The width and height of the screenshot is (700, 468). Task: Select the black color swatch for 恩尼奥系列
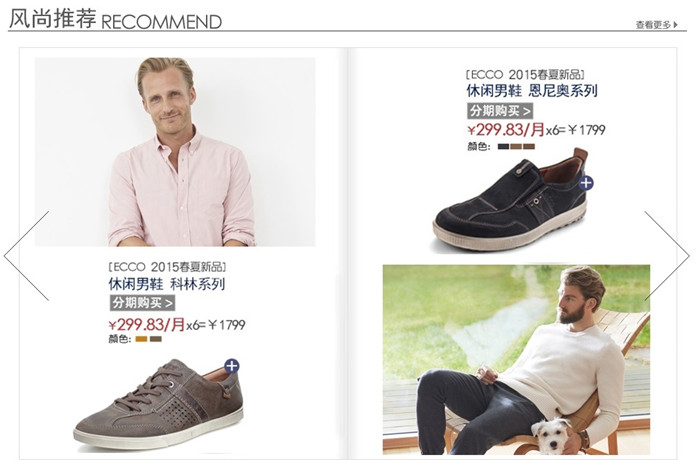pos(504,146)
